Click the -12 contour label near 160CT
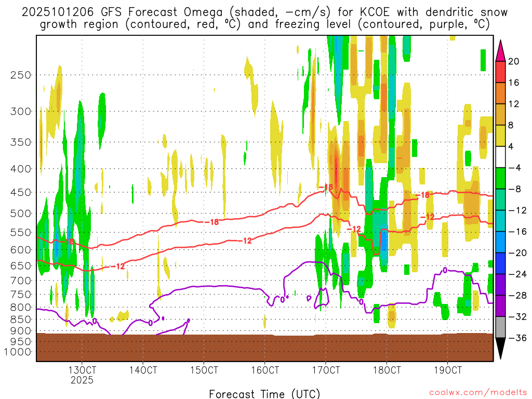 coord(245,241)
